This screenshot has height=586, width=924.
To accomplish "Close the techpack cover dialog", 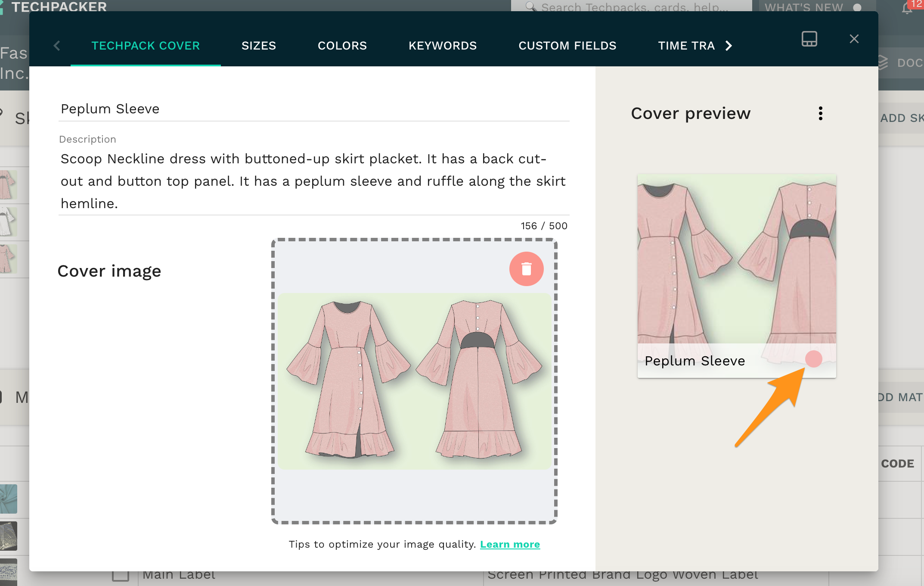I will click(854, 39).
